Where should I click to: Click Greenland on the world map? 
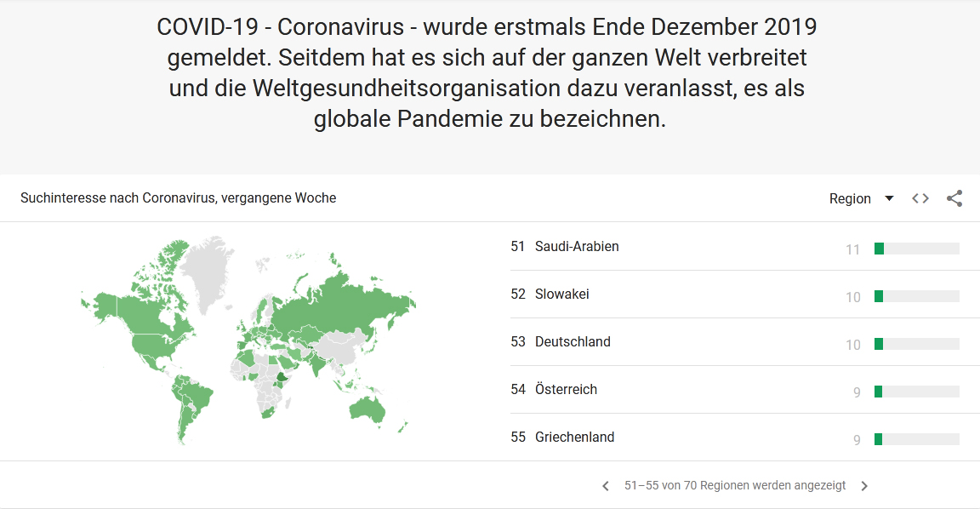(x=206, y=272)
